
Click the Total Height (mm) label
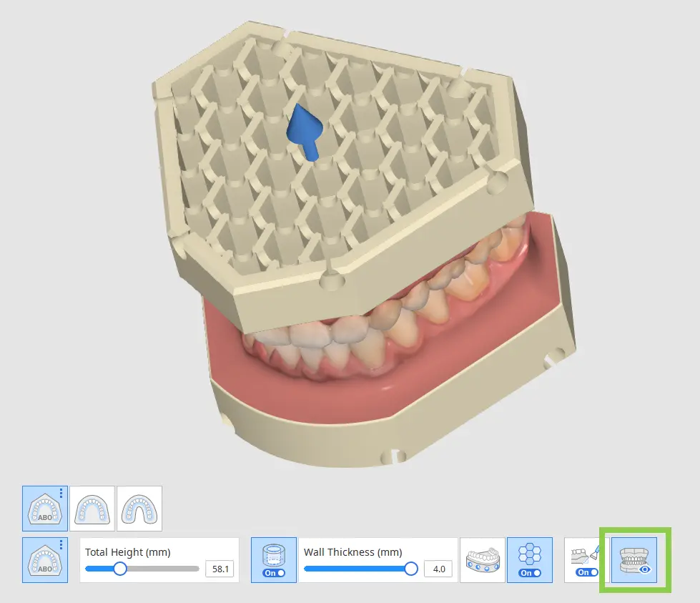pos(127,552)
